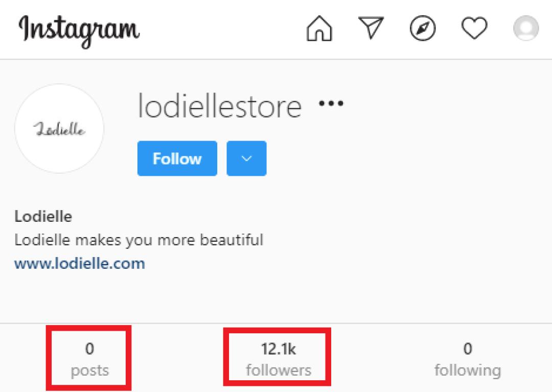This screenshot has height=392, width=552.
Task: Open the Activity heart icon
Action: point(474,29)
